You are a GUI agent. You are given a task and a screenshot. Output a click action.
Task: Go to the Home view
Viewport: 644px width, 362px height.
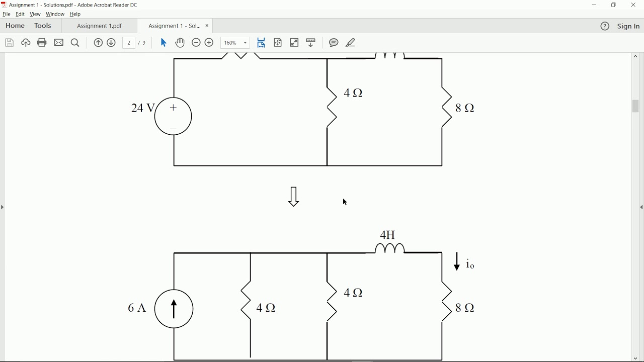(x=15, y=26)
